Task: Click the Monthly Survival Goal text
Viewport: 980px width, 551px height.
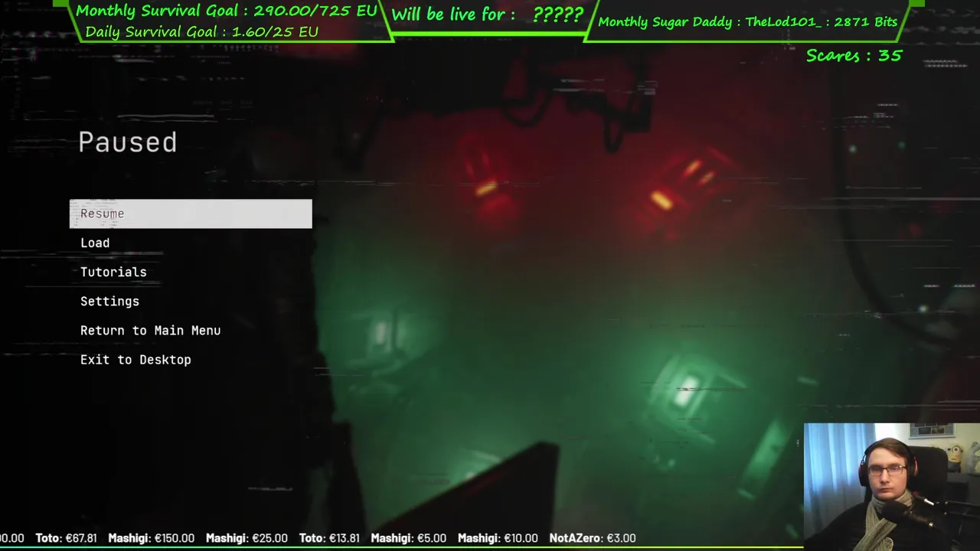Action: (x=227, y=11)
